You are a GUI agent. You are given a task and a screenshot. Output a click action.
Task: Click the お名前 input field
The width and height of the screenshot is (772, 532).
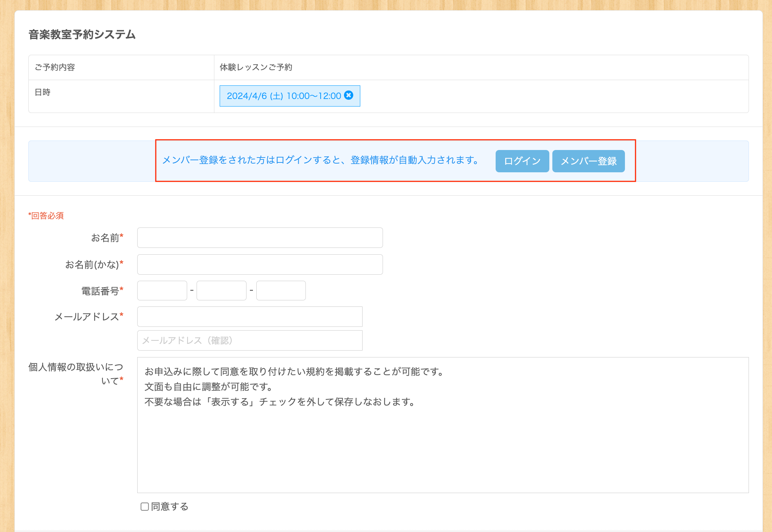[260, 238]
